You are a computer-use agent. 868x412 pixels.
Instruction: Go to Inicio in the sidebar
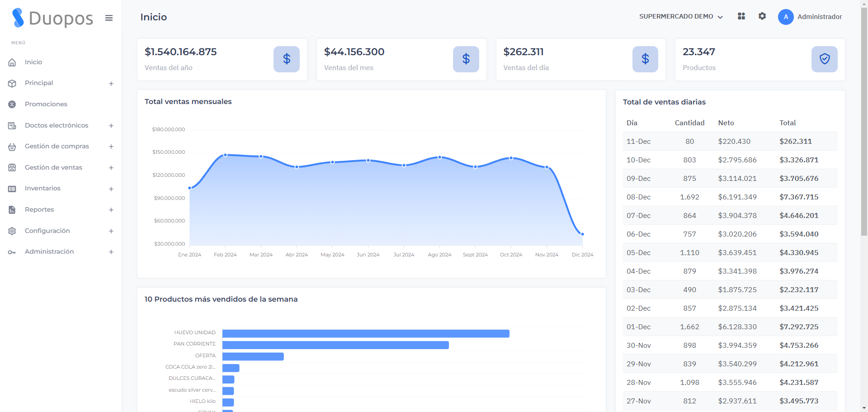[x=33, y=62]
